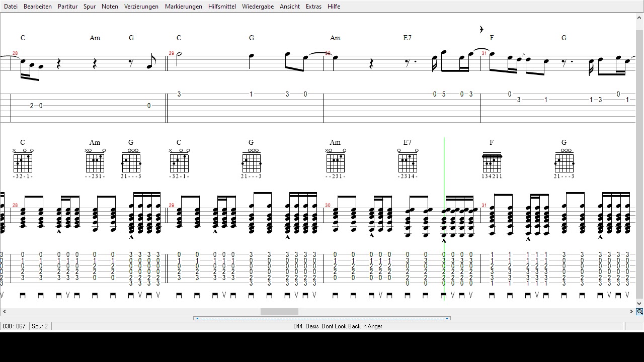This screenshot has height=362, width=644.
Task: Open the Verzierungen menu
Action: [141, 7]
